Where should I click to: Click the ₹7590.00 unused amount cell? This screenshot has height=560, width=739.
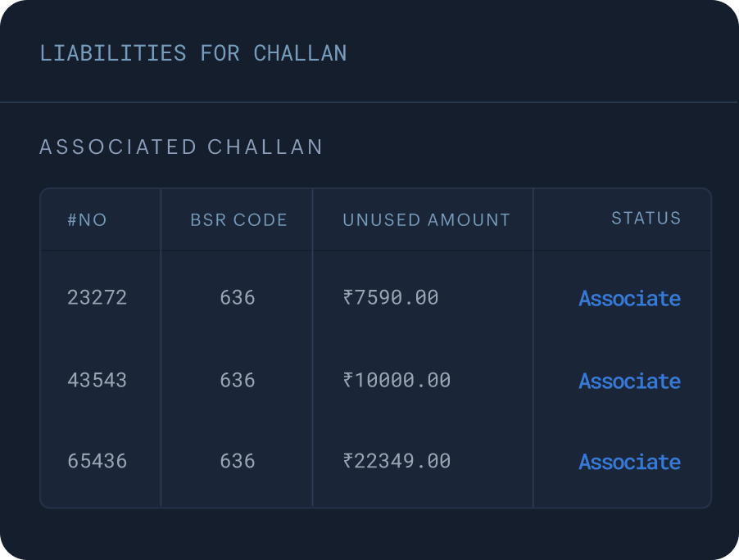393,298
